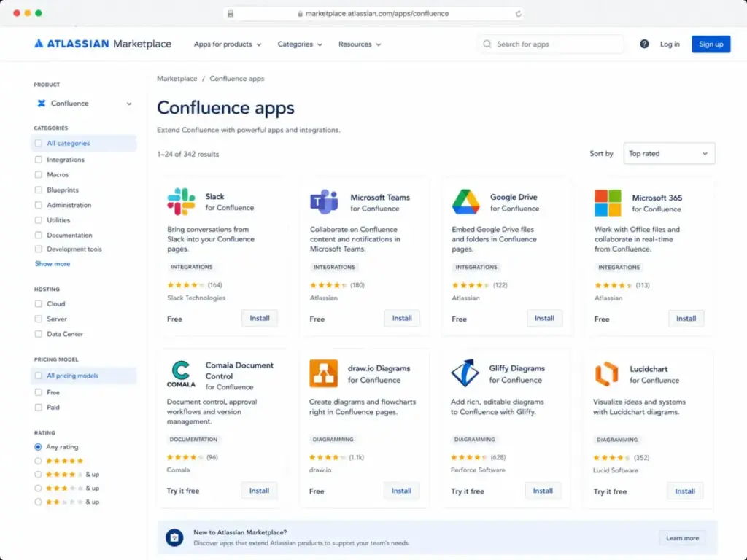Check the Integrations category checkbox
This screenshot has height=560, width=747.
tap(39, 160)
